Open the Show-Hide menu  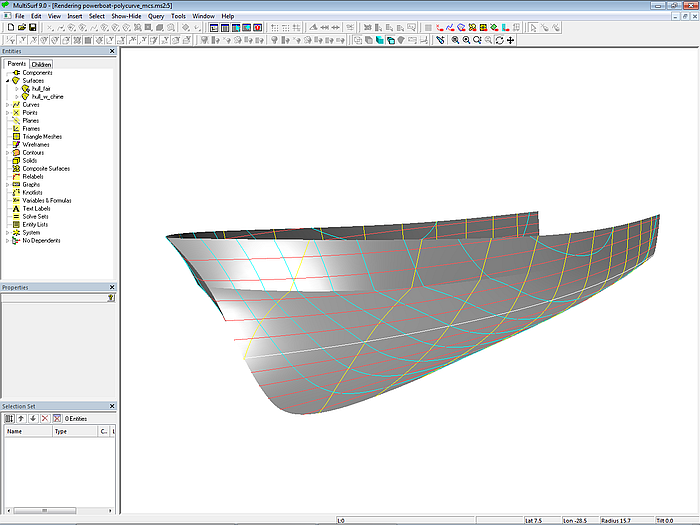pos(126,17)
